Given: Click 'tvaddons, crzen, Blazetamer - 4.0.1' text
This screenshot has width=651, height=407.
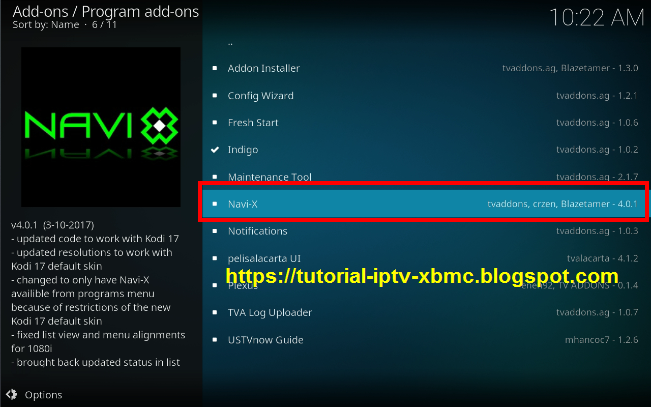Looking at the screenshot, I should click(x=562, y=204).
